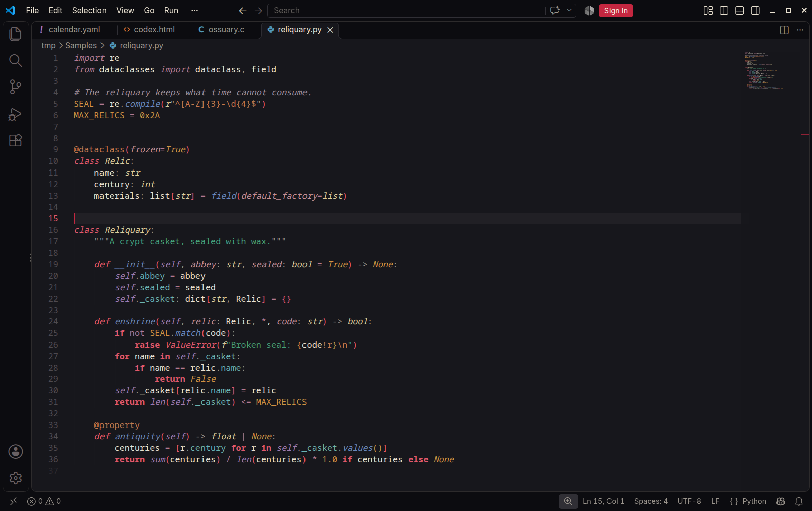Click the errors and warnings count
Viewport: 812px width, 511px height.
pyautogui.click(x=44, y=501)
